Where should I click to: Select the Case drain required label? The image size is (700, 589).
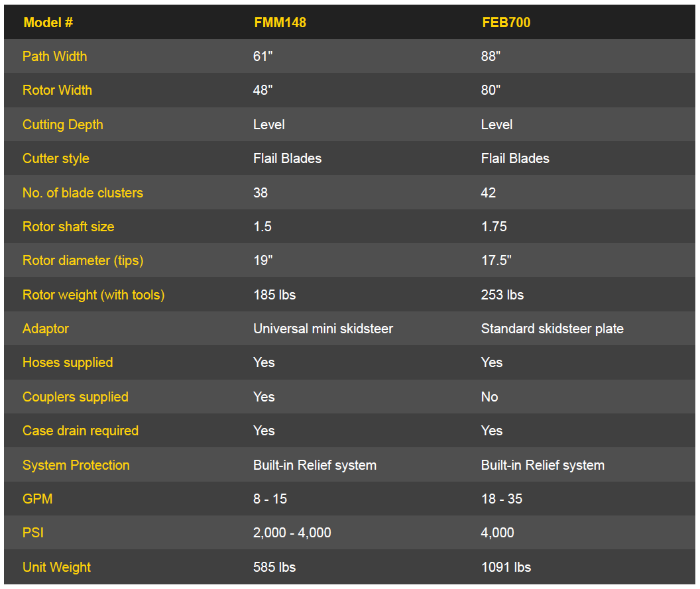(x=80, y=431)
